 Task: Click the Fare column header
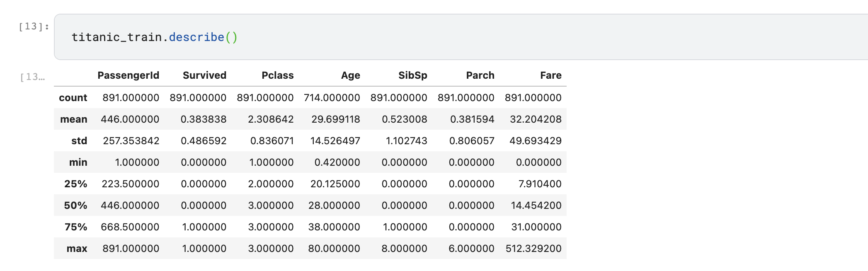click(551, 75)
